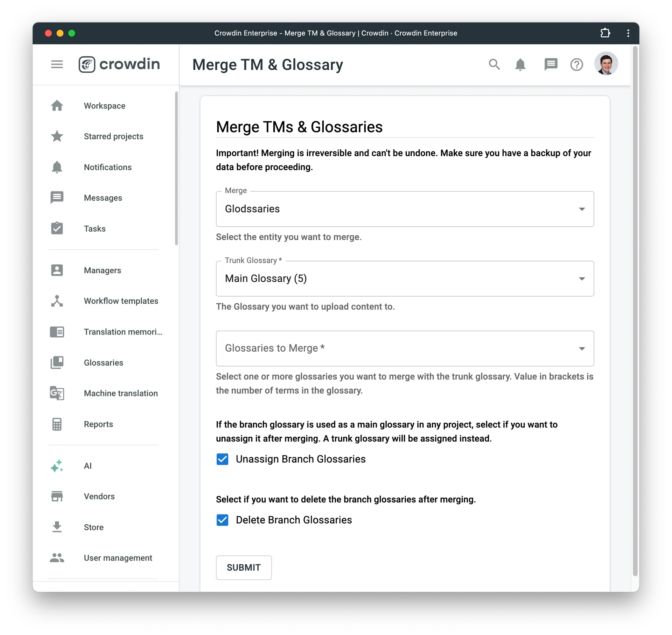This screenshot has width=672, height=635.
Task: Open notification bell menu
Action: coord(521,64)
